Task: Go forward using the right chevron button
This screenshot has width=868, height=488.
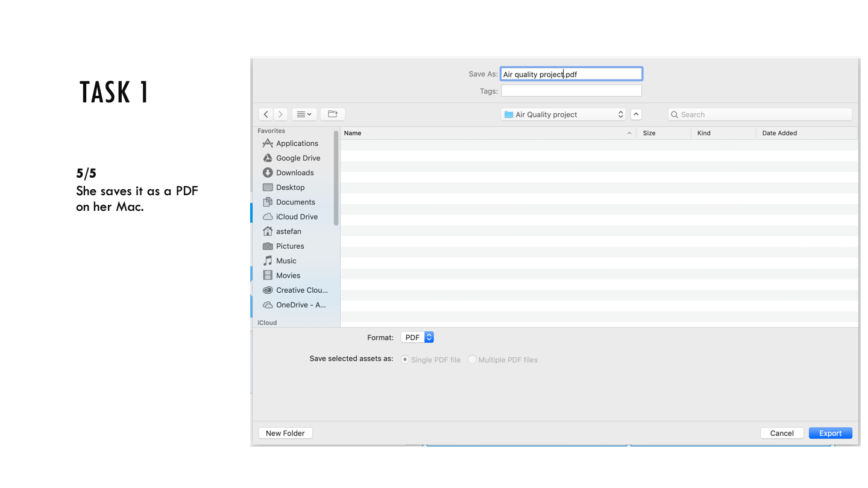Action: [280, 114]
